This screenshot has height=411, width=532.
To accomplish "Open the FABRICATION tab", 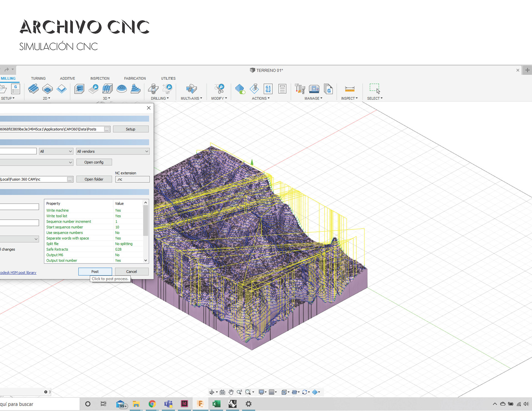I will click(x=135, y=78).
